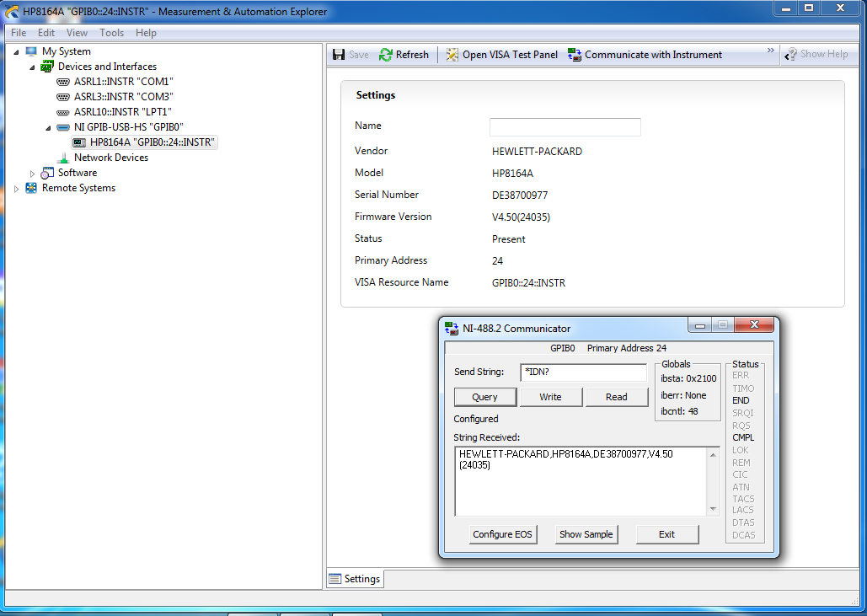
Task: Collapse the Devices and Interfaces node
Action: tap(32, 67)
